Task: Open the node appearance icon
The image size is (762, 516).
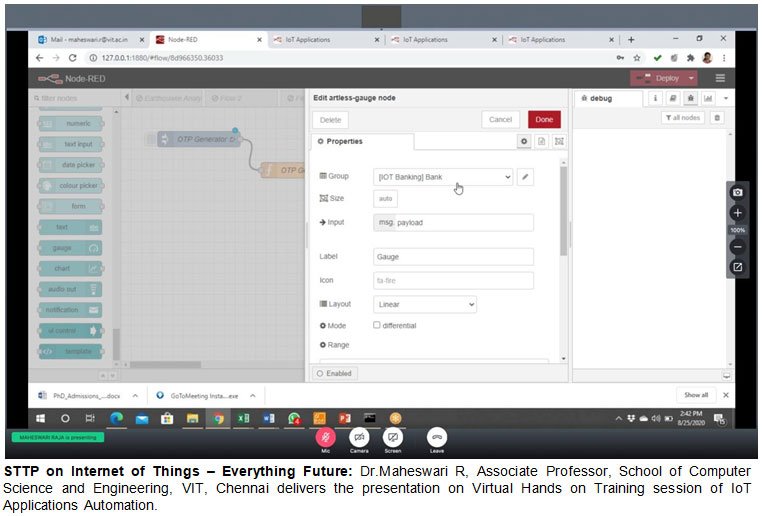Action: click(559, 142)
